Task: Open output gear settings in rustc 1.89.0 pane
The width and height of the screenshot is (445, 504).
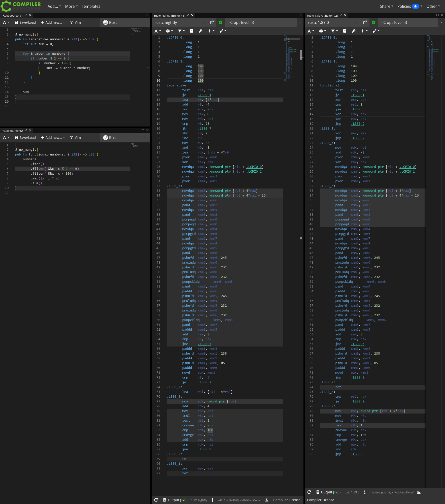Action: coord(322,31)
